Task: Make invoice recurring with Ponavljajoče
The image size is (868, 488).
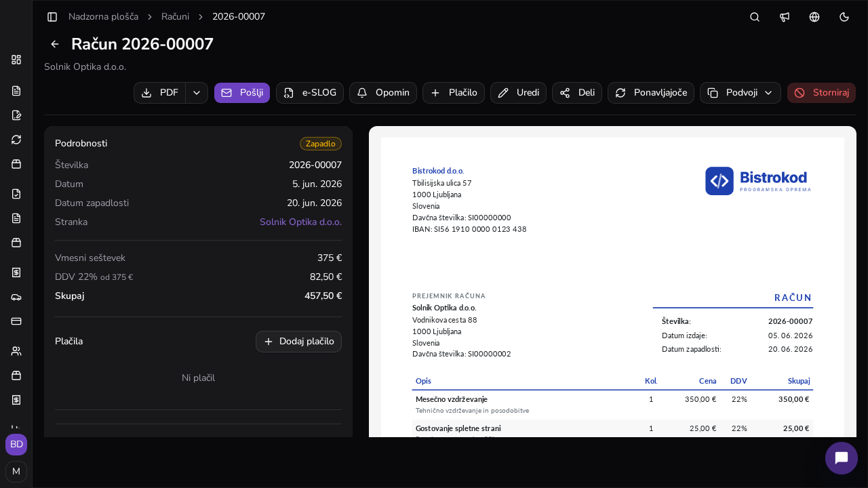Action: pyautogui.click(x=651, y=93)
